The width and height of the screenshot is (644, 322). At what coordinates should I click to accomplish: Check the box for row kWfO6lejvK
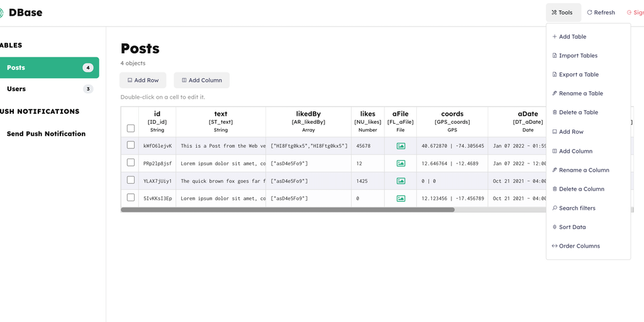tap(131, 145)
